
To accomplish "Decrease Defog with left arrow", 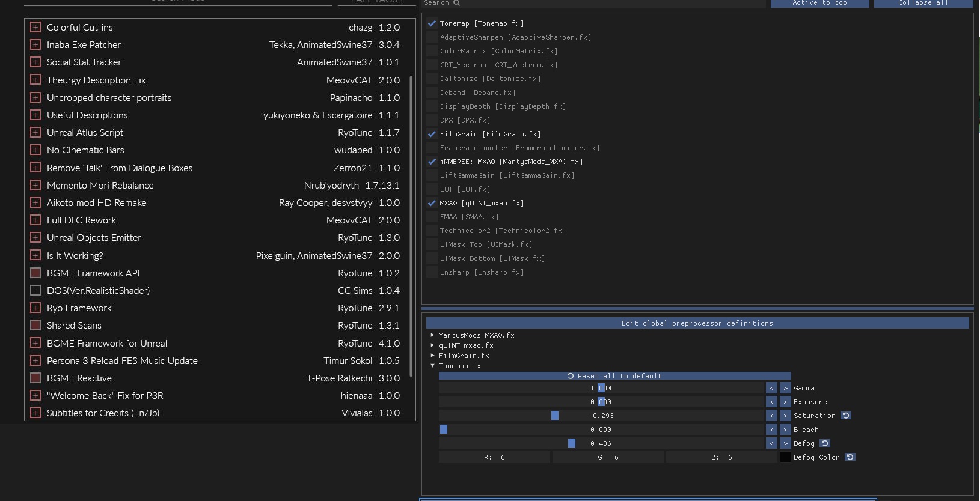I will (x=771, y=443).
